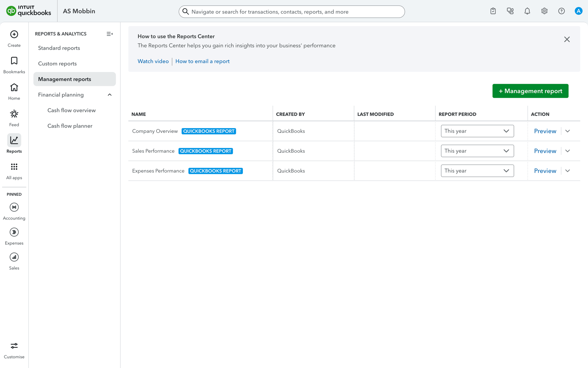588x368 pixels.
Task: Click the NAME column header
Action: (139, 114)
